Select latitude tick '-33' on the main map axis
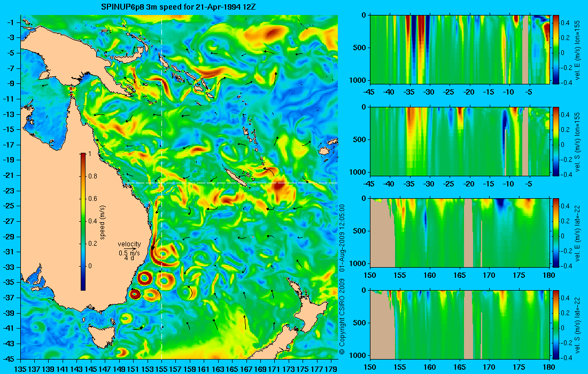Image resolution: width=588 pixels, height=374 pixels. (x=10, y=267)
